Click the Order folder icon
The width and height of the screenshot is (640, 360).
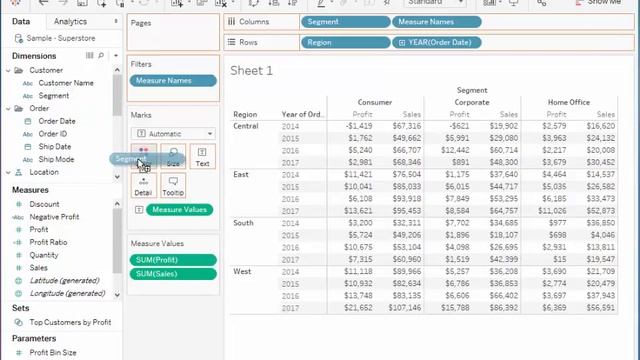(x=18, y=109)
